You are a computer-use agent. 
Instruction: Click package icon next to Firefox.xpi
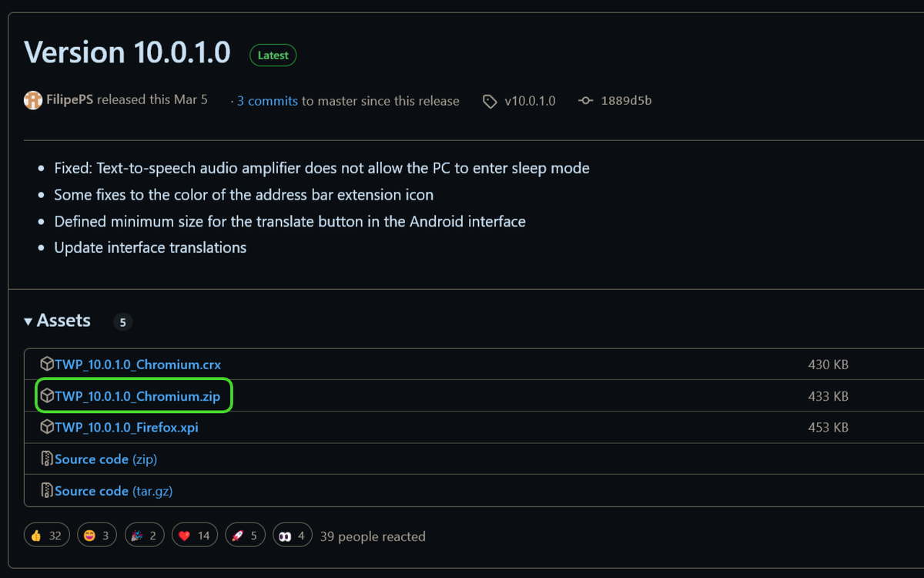coord(47,426)
